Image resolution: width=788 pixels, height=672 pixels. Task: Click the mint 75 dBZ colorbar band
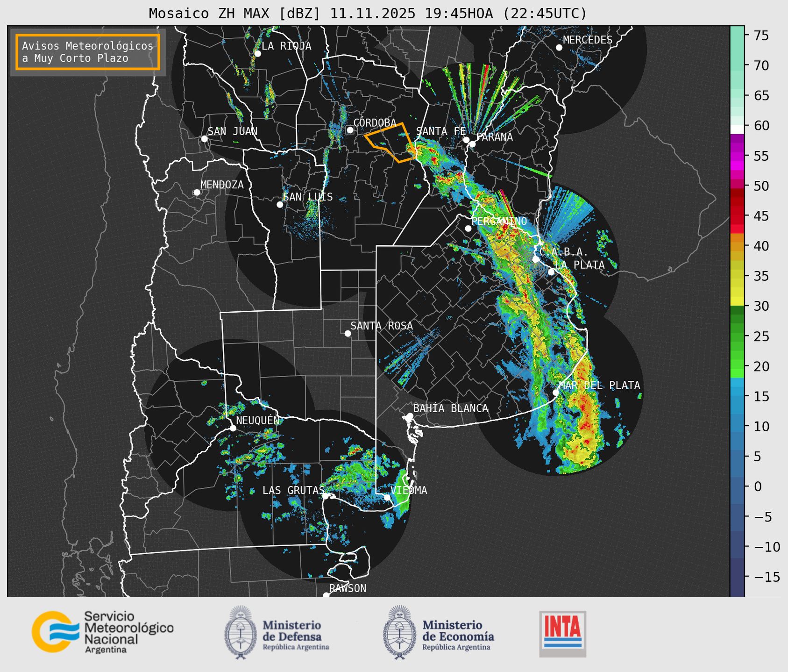[737, 36]
